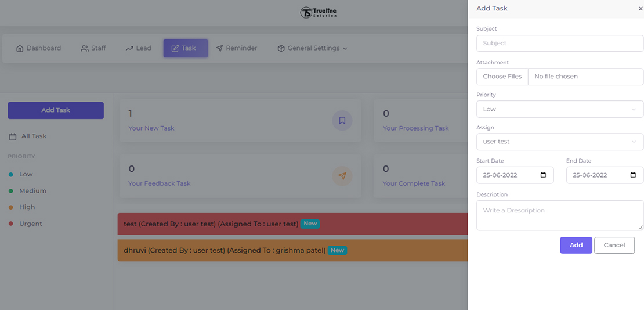Open the Lead menu item
This screenshot has height=310, width=644.
point(139,49)
